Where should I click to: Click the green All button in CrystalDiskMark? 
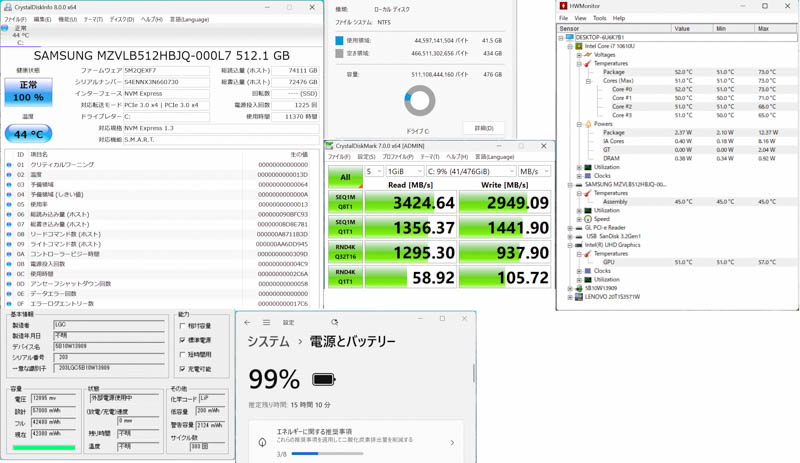(x=345, y=177)
